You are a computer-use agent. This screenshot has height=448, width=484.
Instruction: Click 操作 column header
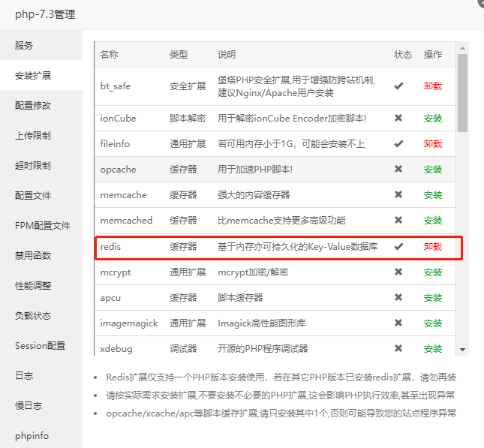point(433,55)
